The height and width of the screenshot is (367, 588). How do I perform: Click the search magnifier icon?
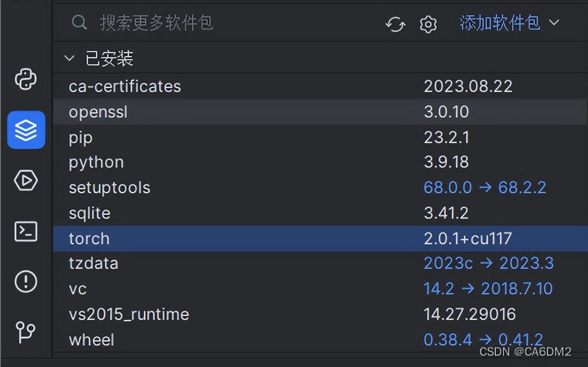click(79, 22)
